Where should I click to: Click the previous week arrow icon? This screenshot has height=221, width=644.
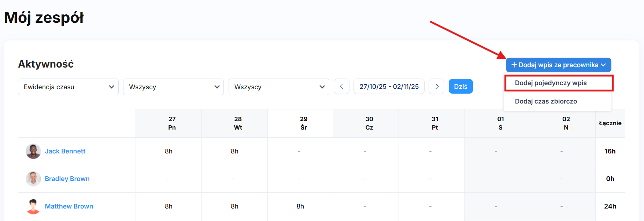[x=341, y=87]
